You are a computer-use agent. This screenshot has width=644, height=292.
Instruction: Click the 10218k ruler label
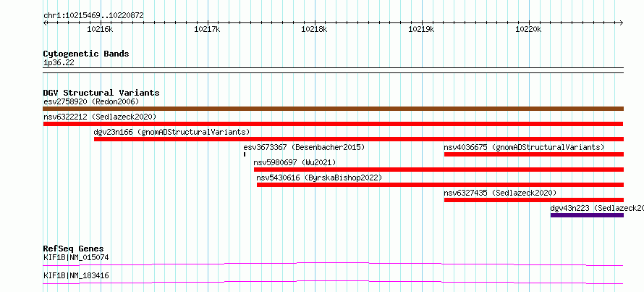tap(314, 29)
